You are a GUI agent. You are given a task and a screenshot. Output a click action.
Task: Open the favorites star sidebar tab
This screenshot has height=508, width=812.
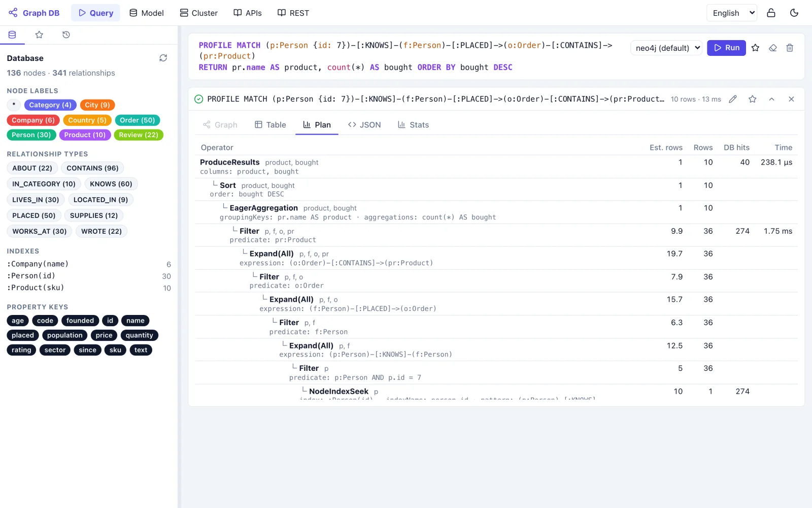click(x=39, y=35)
